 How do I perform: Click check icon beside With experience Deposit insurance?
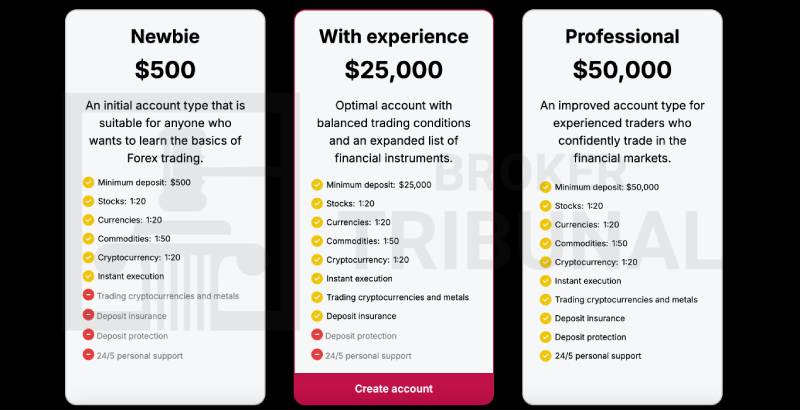tap(317, 316)
